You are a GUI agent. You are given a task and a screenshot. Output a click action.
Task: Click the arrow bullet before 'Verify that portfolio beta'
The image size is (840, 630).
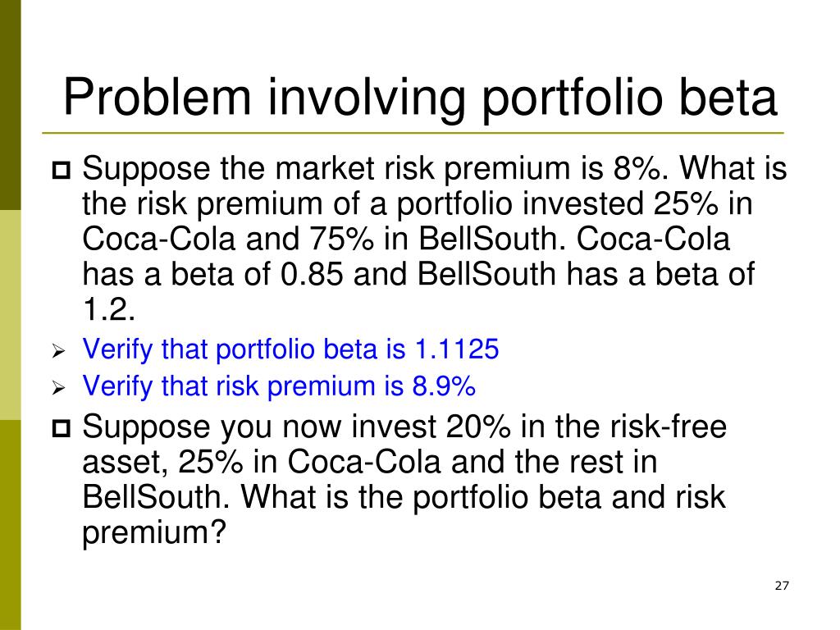[58, 351]
